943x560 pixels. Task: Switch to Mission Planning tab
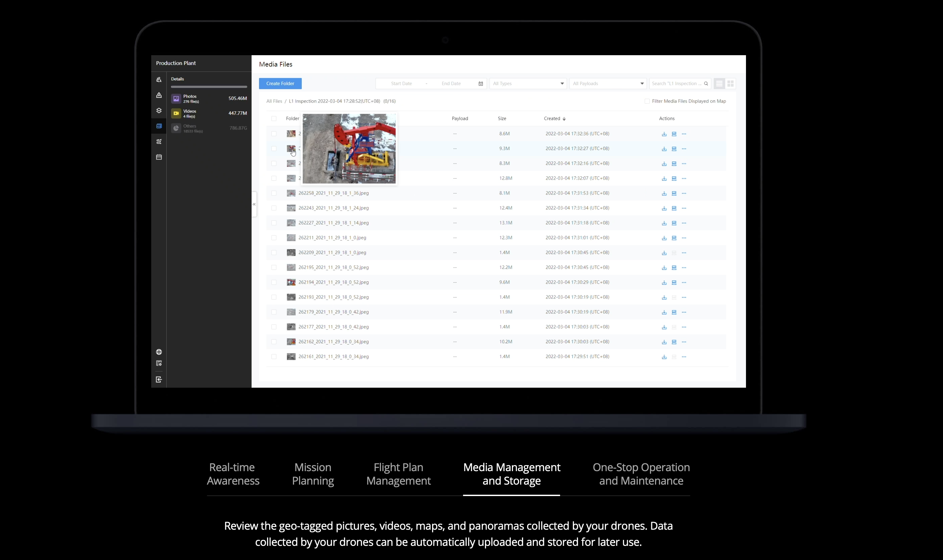[x=313, y=474]
